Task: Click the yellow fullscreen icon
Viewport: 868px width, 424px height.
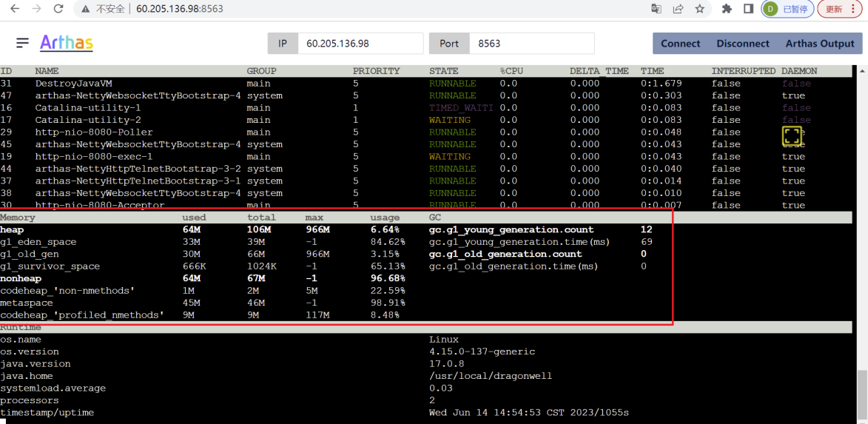Action: [x=793, y=135]
